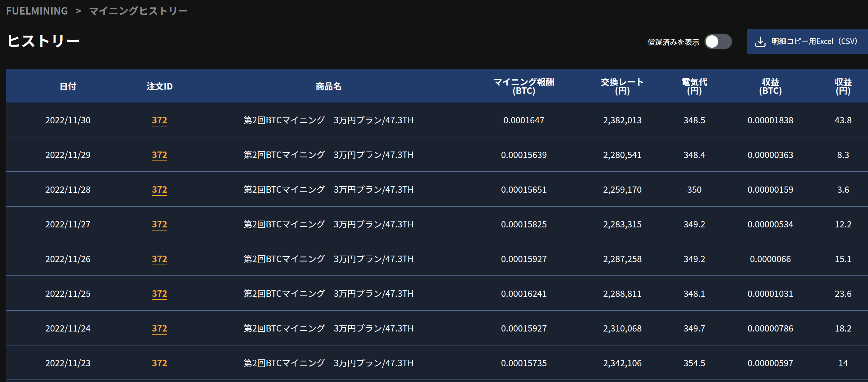Screen dimensions: 868x382
Task: Open order ID 372 for 2022/11/30
Action: [159, 120]
